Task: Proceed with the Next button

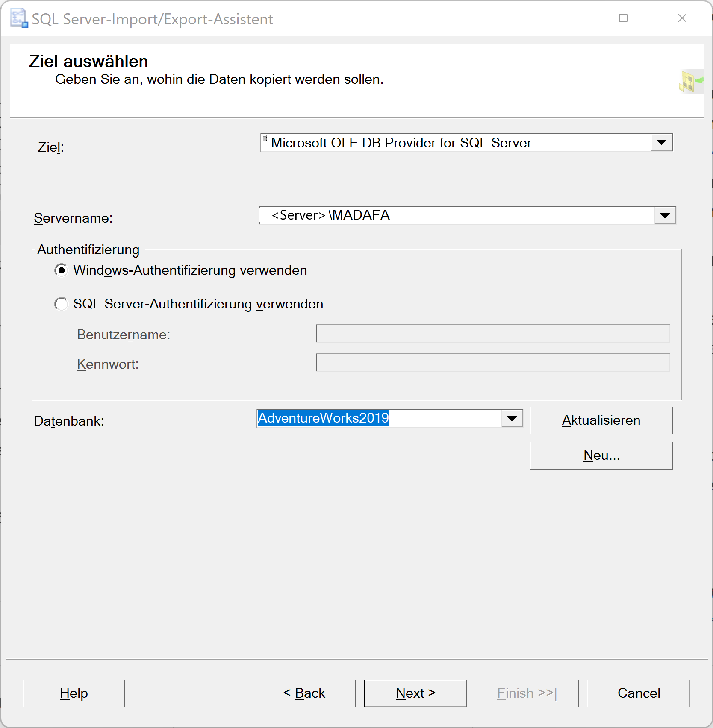Action: (415, 693)
